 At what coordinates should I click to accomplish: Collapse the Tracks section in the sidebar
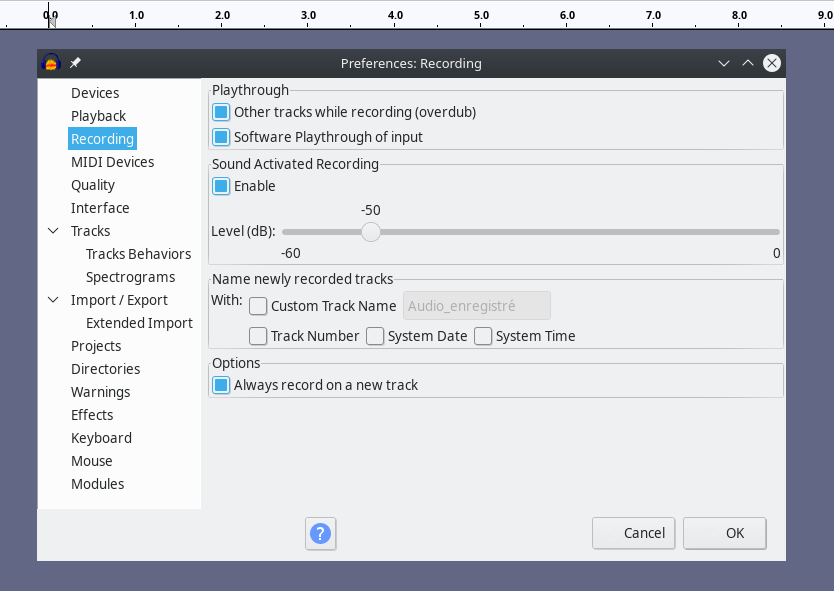point(55,230)
